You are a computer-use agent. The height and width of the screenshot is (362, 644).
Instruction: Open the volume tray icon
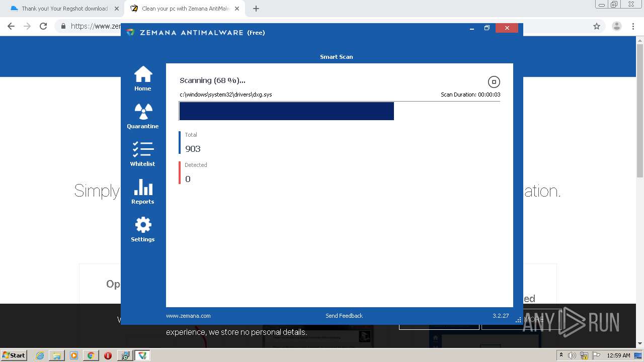tap(572, 355)
